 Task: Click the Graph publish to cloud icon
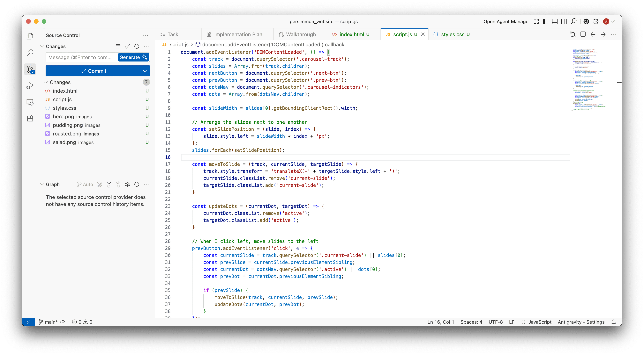coord(127,184)
